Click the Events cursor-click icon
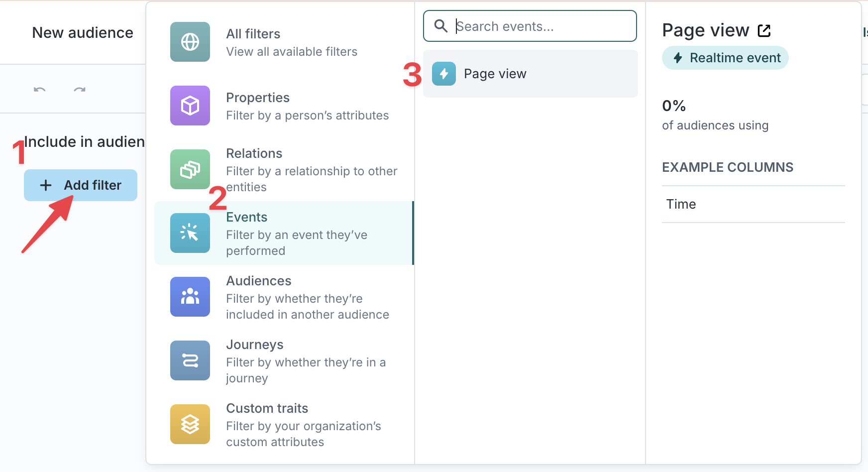The height and width of the screenshot is (472, 868). click(x=190, y=233)
